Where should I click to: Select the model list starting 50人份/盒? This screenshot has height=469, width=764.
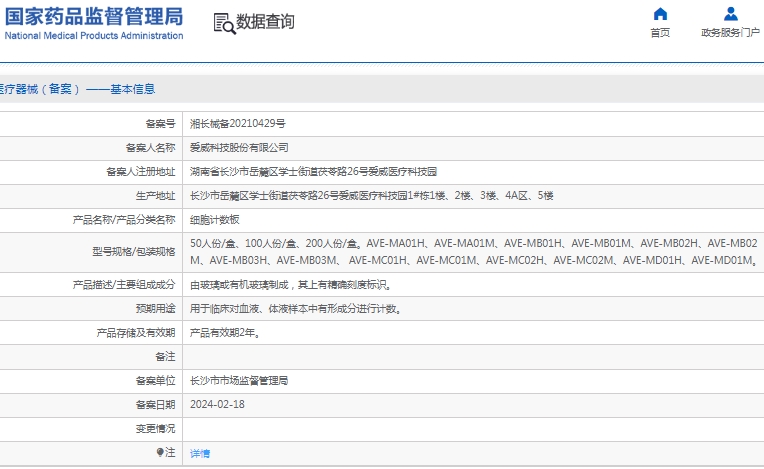pyautogui.click(x=474, y=252)
